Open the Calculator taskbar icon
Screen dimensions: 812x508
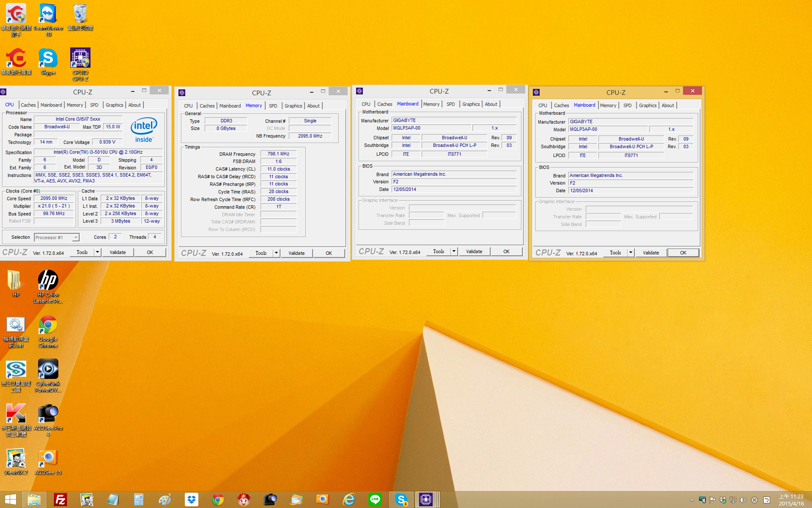coord(139,500)
